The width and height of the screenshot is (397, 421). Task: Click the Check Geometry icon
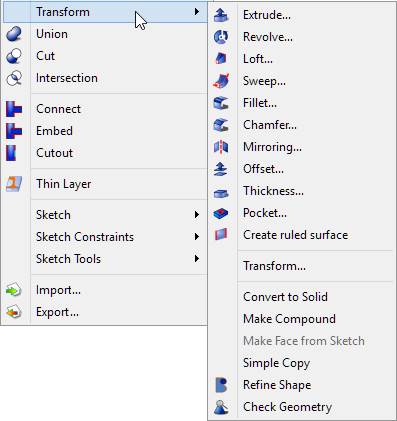[x=221, y=407]
